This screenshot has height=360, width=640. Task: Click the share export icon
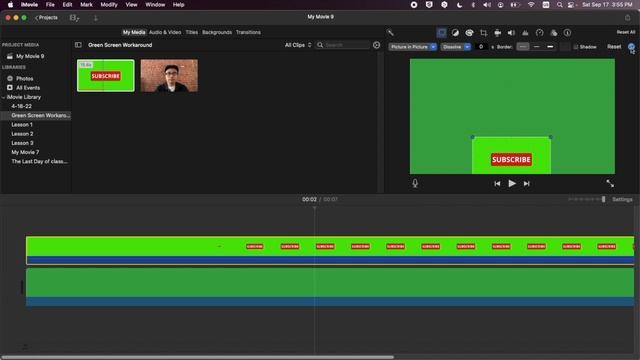tap(627, 18)
